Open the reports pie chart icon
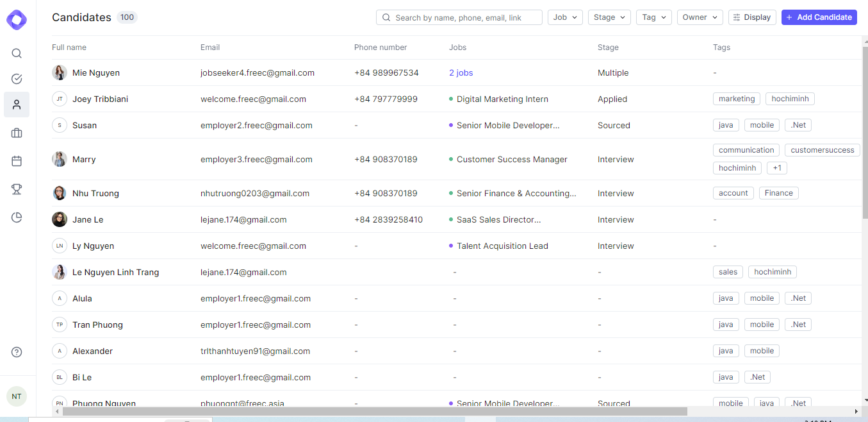 click(17, 217)
